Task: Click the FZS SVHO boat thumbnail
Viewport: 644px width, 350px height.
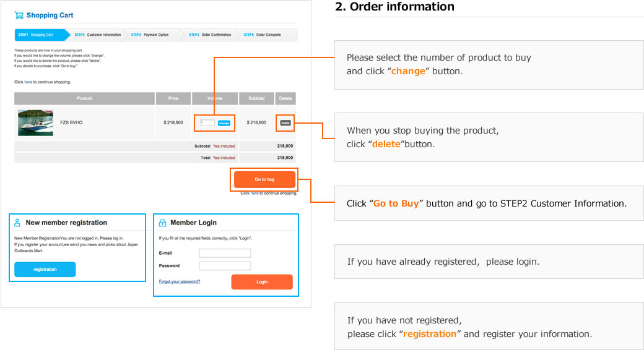Action: 35,122
